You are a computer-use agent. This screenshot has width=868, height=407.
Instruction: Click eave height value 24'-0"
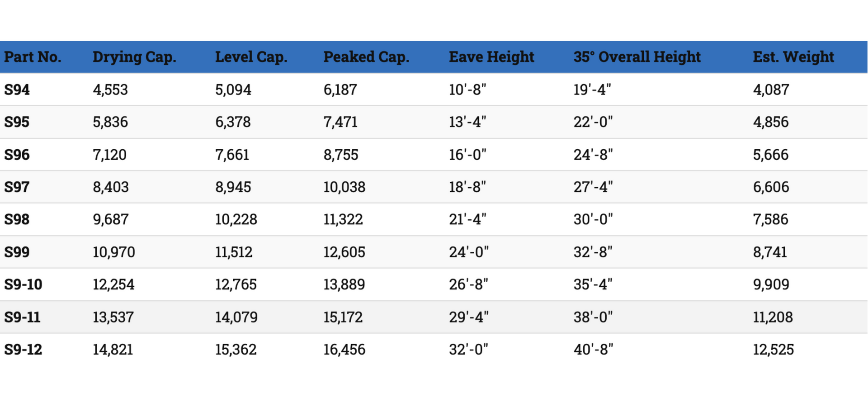pyautogui.click(x=469, y=252)
